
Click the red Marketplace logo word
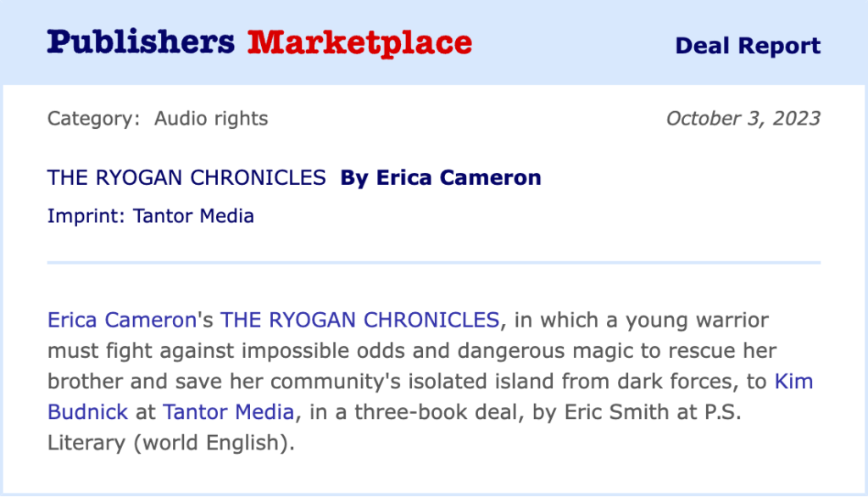coord(359,42)
